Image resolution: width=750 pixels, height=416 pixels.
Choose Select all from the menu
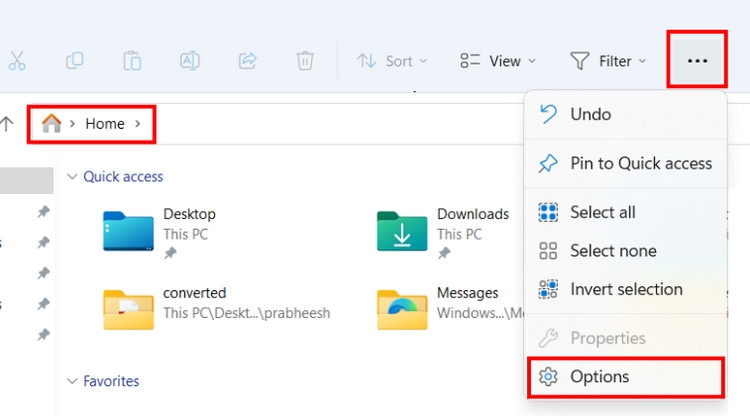[626, 212]
